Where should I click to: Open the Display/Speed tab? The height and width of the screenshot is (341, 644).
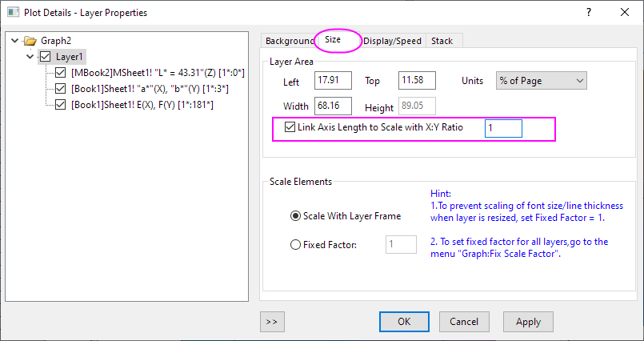click(x=393, y=41)
